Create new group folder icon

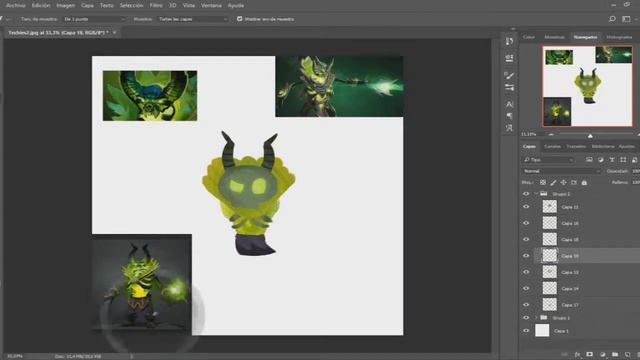tap(615, 354)
